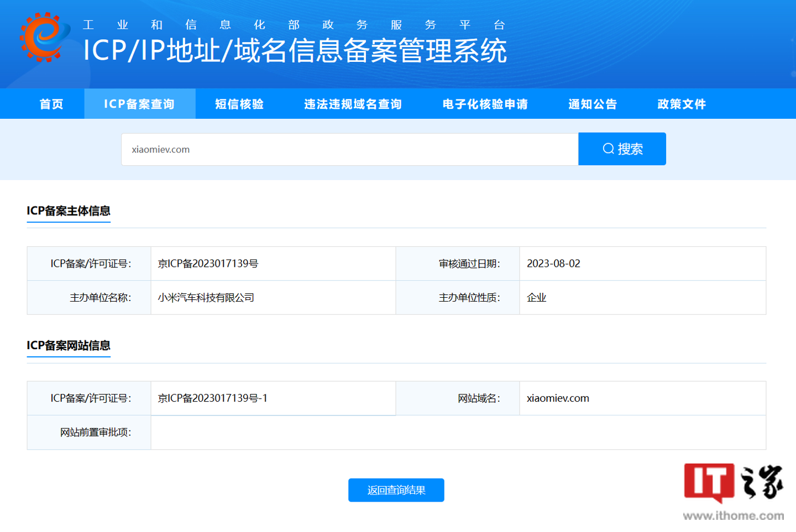Click the 2023-08-02 approval date cell
This screenshot has height=532, width=796.
click(x=554, y=264)
